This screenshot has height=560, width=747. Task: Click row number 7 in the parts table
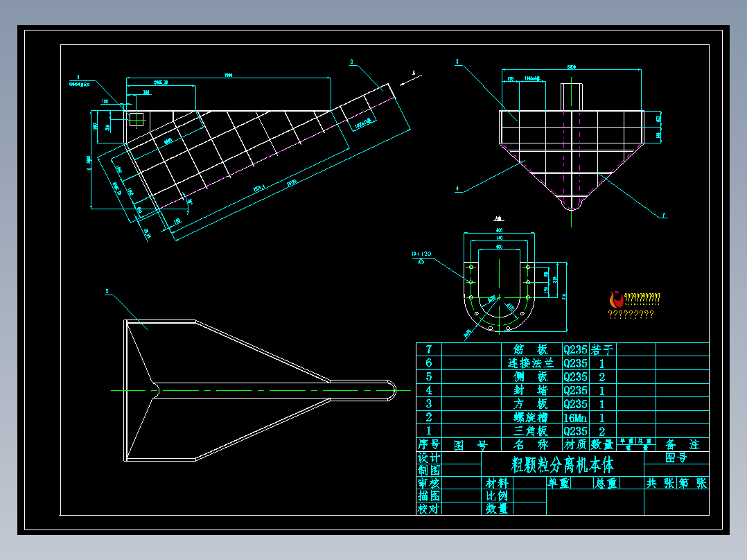coord(429,349)
